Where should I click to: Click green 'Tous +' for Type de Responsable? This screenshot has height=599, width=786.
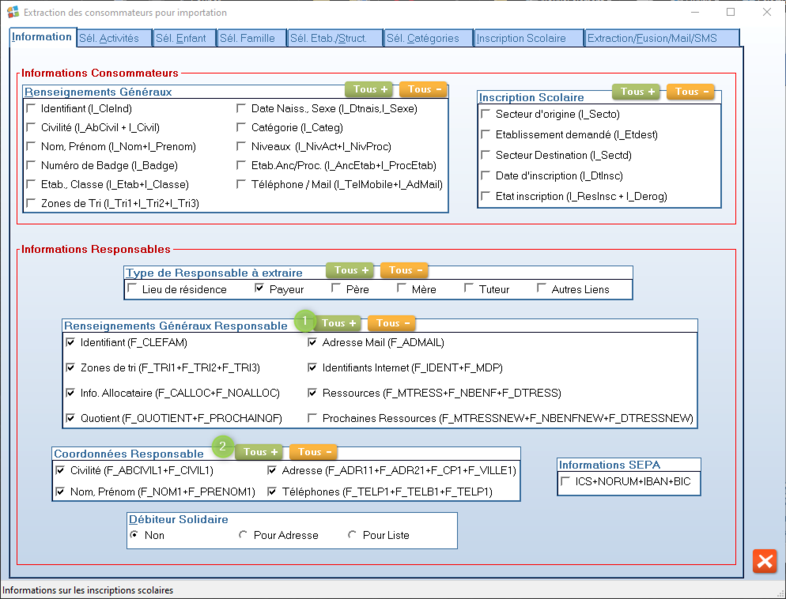point(351,270)
